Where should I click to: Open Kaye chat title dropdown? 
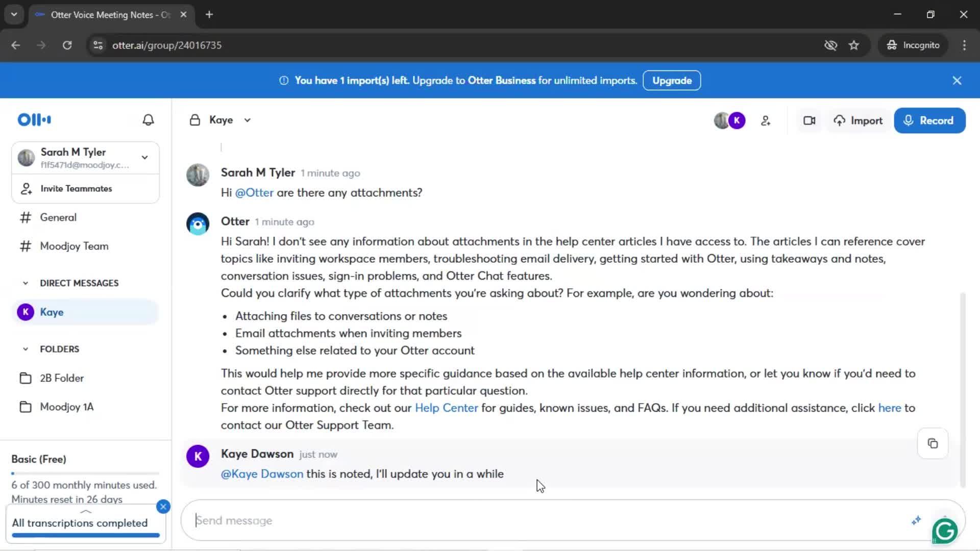(x=248, y=120)
